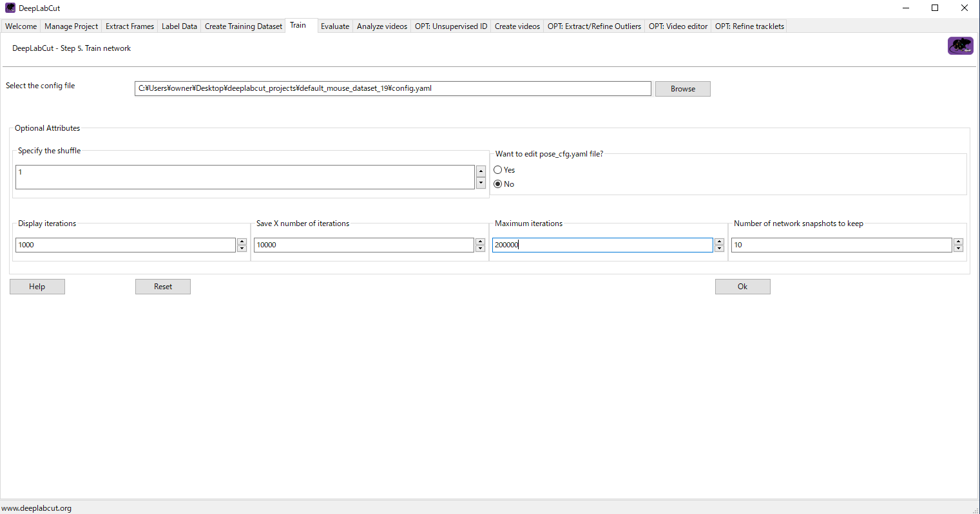980x514 pixels.
Task: Open OPT: Refine tracklets tab
Action: [749, 26]
